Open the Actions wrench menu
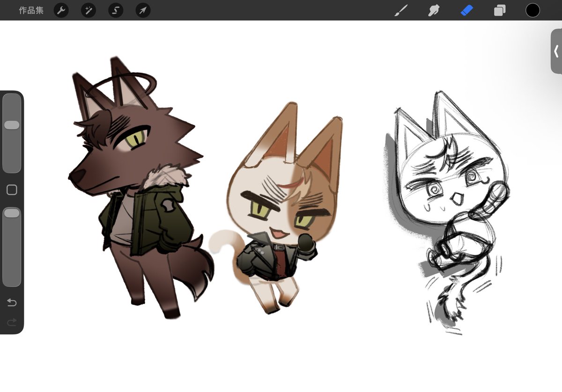The height and width of the screenshot is (392, 562). pos(61,10)
